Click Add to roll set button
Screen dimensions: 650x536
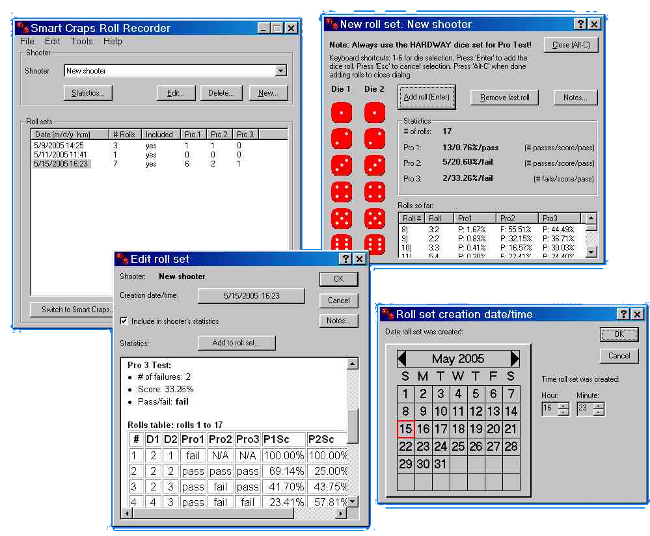[237, 343]
